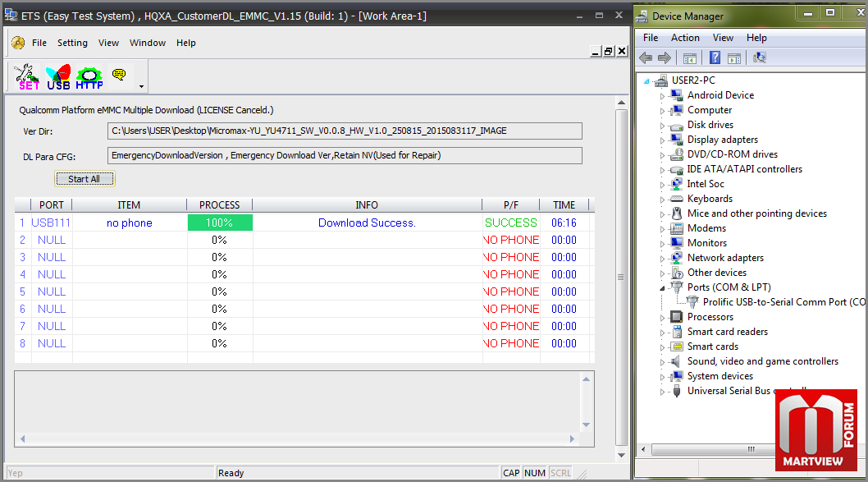Minimize the Work Area-1 child window

[x=596, y=52]
